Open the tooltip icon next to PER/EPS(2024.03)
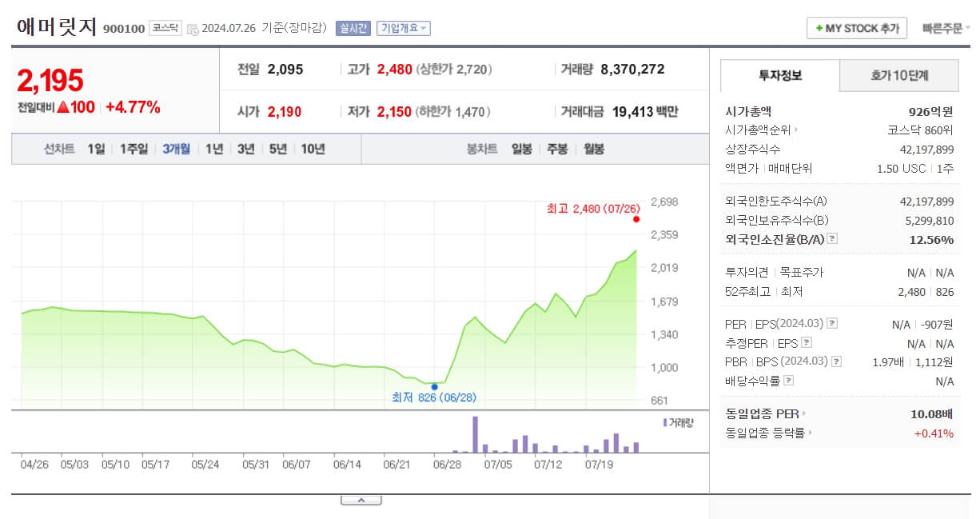980x519 pixels. 831,324
